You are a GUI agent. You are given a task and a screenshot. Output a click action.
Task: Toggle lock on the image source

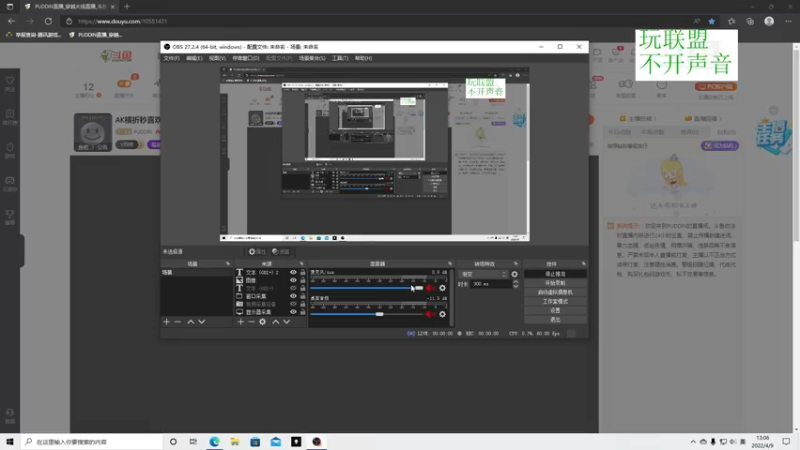tap(303, 280)
